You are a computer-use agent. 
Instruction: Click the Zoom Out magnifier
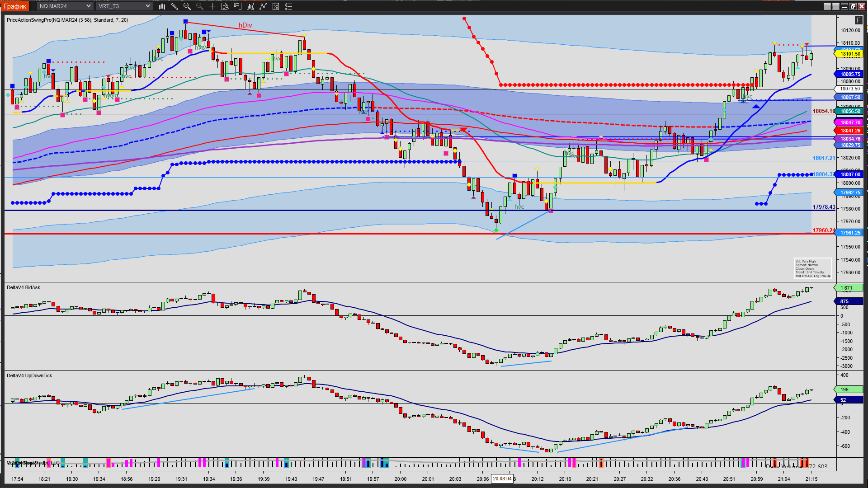click(200, 6)
